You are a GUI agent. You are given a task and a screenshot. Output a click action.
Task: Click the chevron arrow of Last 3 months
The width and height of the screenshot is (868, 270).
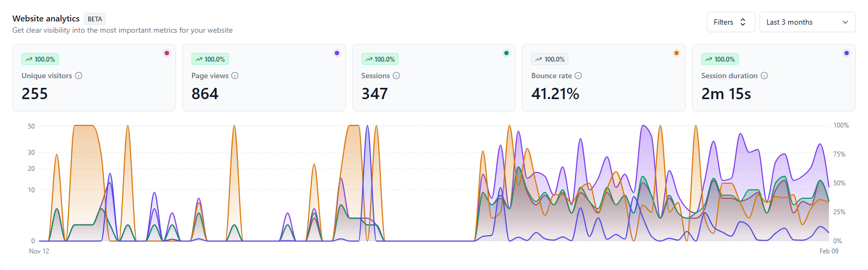[x=845, y=22]
